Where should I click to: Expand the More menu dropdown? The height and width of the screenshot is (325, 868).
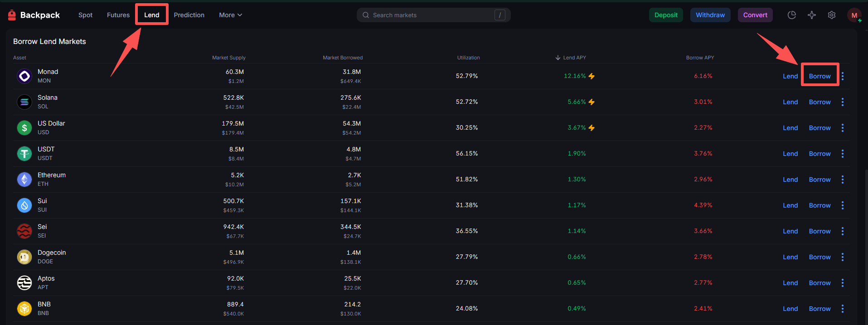[x=230, y=15]
